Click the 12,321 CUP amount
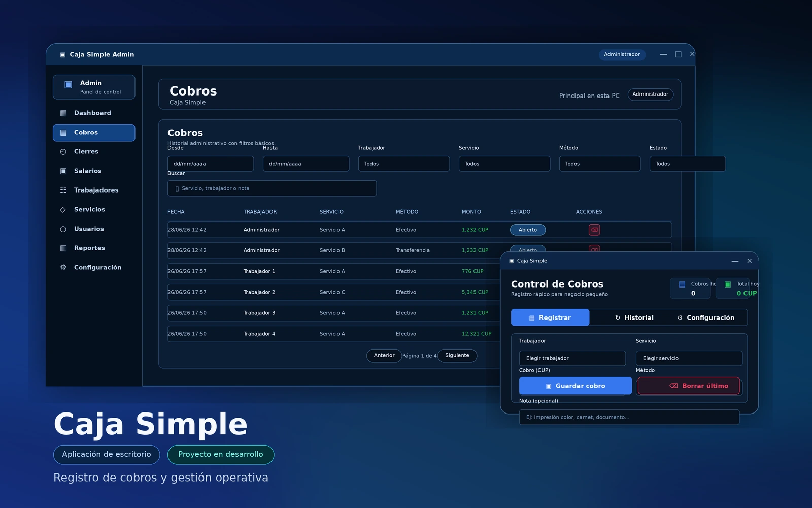This screenshot has width=812, height=508. pos(477,334)
